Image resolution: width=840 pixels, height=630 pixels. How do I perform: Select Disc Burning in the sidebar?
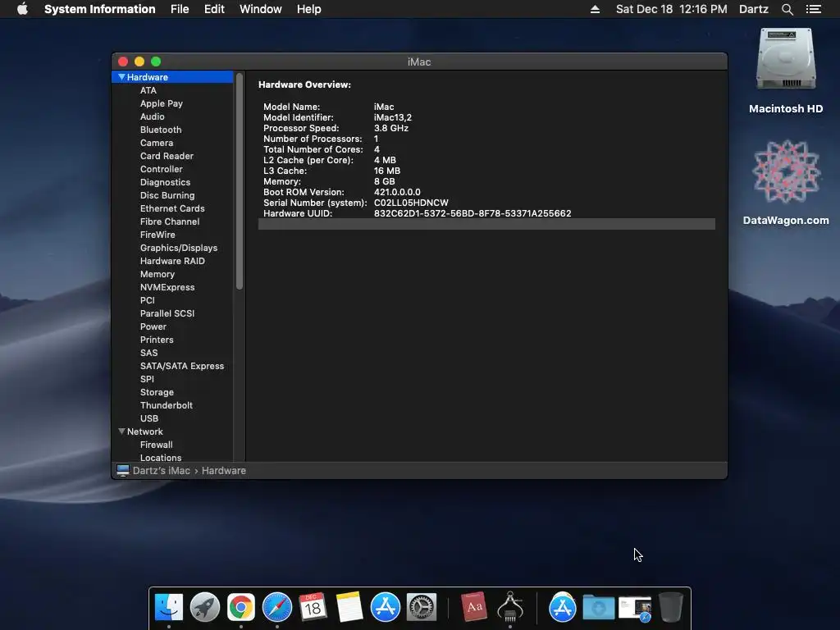(x=167, y=195)
